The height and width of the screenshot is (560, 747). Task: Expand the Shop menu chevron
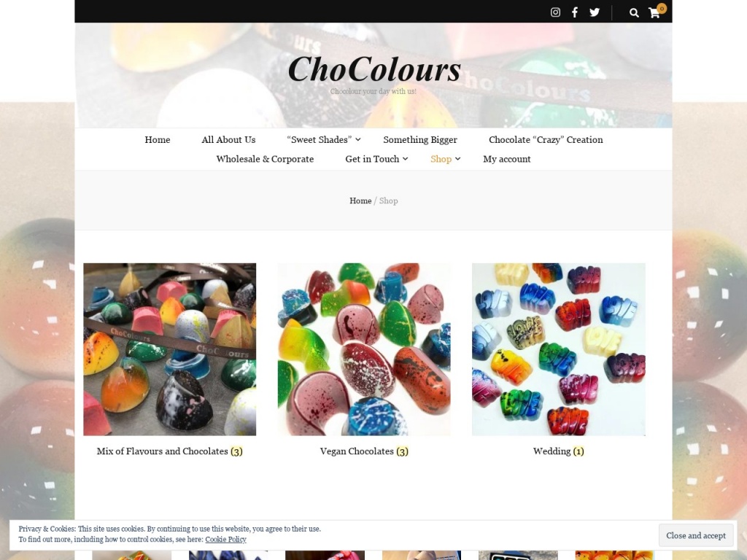coord(458,159)
